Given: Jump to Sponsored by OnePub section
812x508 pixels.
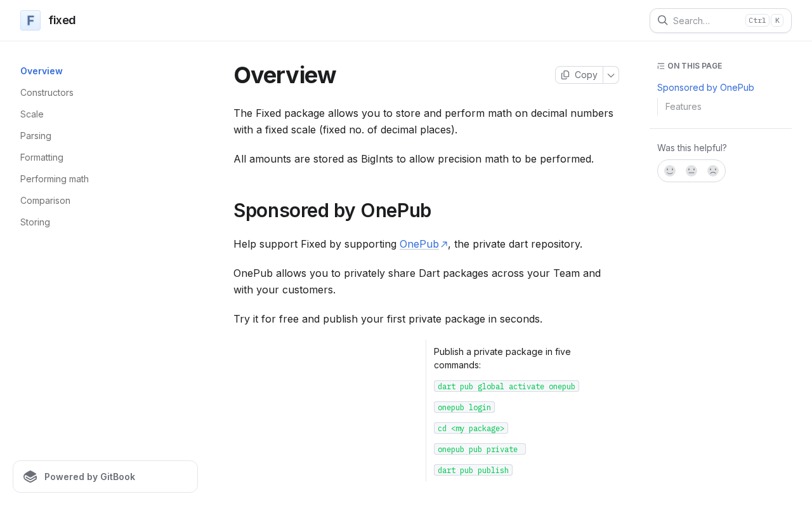Looking at the screenshot, I should click(x=705, y=88).
